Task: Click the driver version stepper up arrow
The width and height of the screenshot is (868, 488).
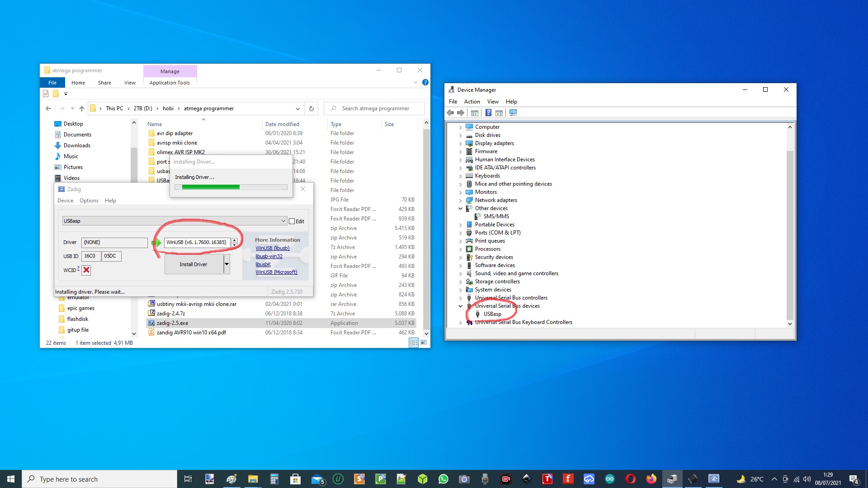Action: point(234,240)
